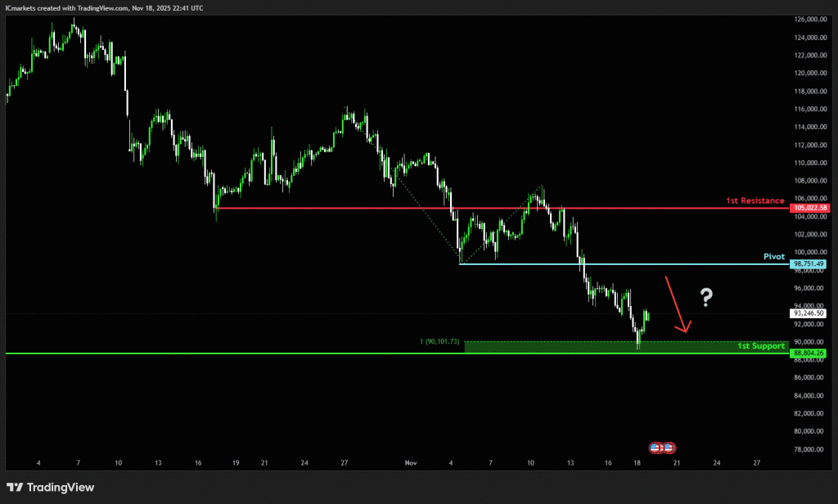This screenshot has width=838, height=504.
Task: Click the cyan 98,751.49 price tag
Action: point(809,264)
